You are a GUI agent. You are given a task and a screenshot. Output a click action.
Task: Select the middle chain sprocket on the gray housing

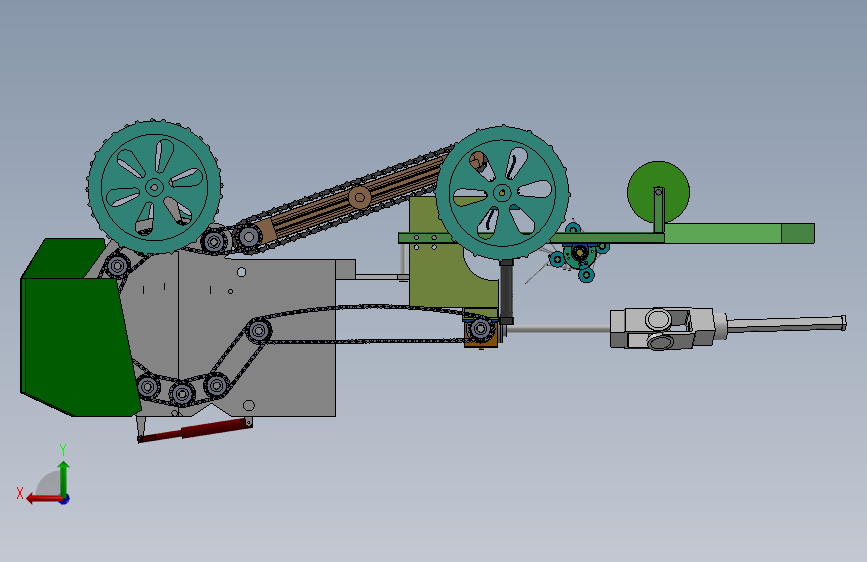point(258,331)
